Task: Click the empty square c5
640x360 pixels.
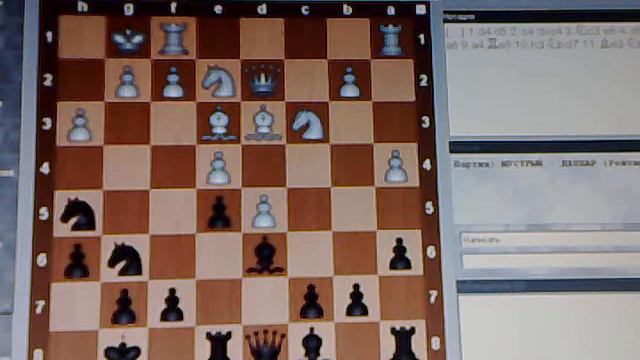Action: coord(310,209)
